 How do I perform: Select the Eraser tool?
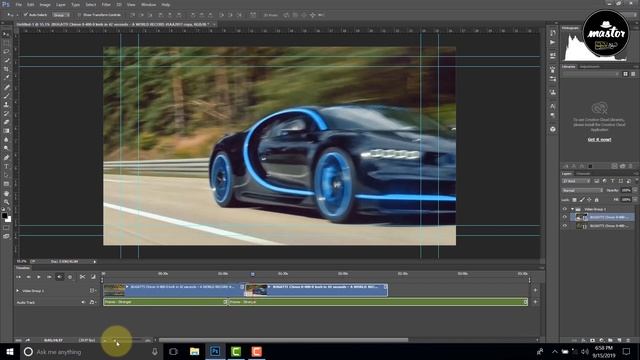point(6,122)
